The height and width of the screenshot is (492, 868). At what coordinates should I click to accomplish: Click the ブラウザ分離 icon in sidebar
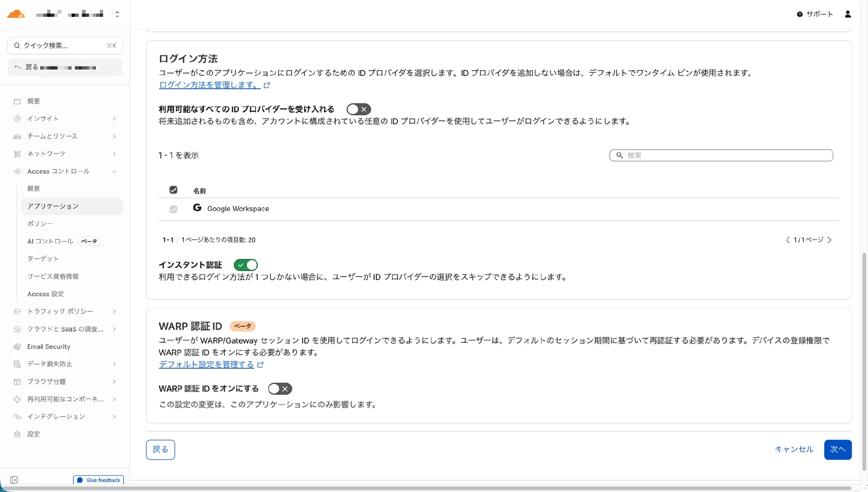pyautogui.click(x=17, y=381)
